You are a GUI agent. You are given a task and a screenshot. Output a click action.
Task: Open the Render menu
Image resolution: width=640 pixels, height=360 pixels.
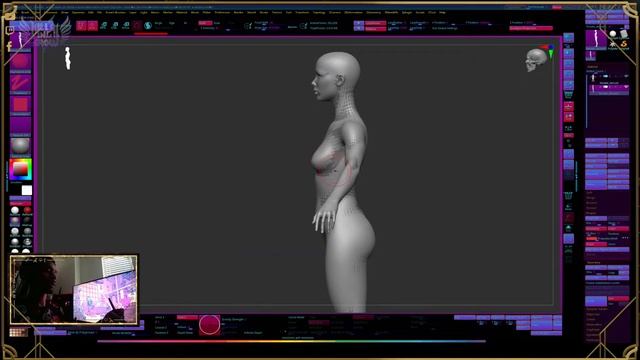tap(238, 13)
